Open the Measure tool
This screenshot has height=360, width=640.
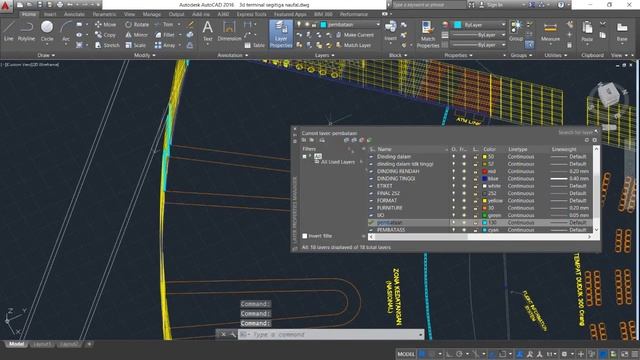click(x=550, y=31)
